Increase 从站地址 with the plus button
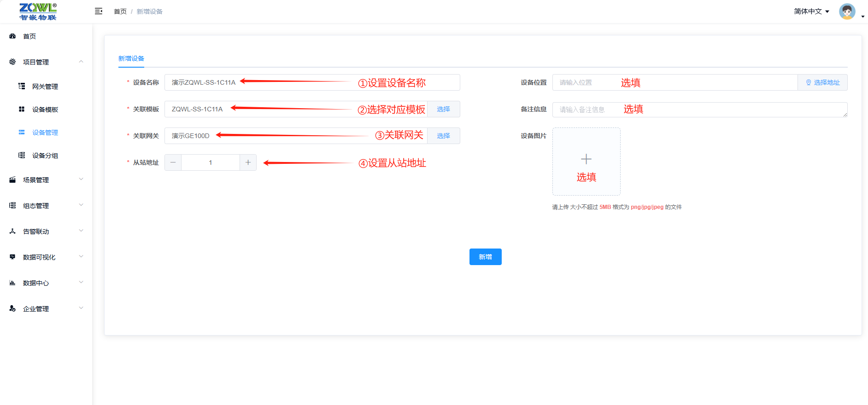 [248, 162]
